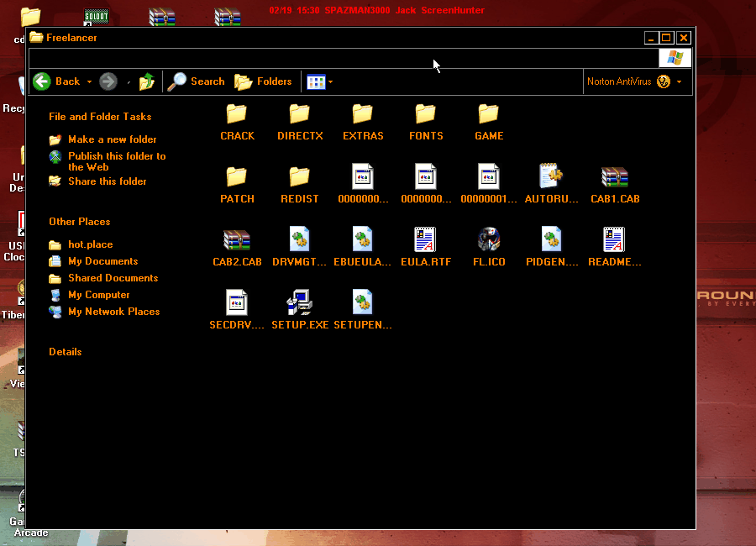Select the SETUPEN... file
The width and height of the screenshot is (756, 546).
click(x=363, y=311)
